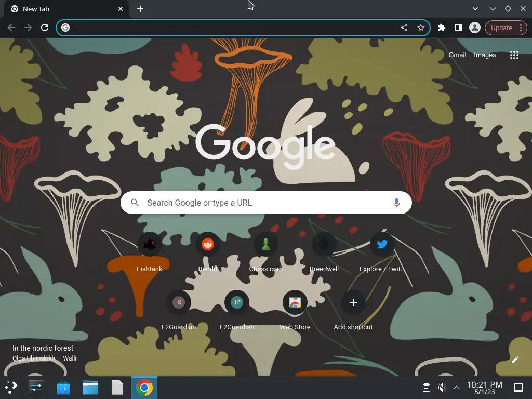The width and height of the screenshot is (532, 399).
Task: Open the E2Guardian shortcut with IP icon
Action: (237, 311)
